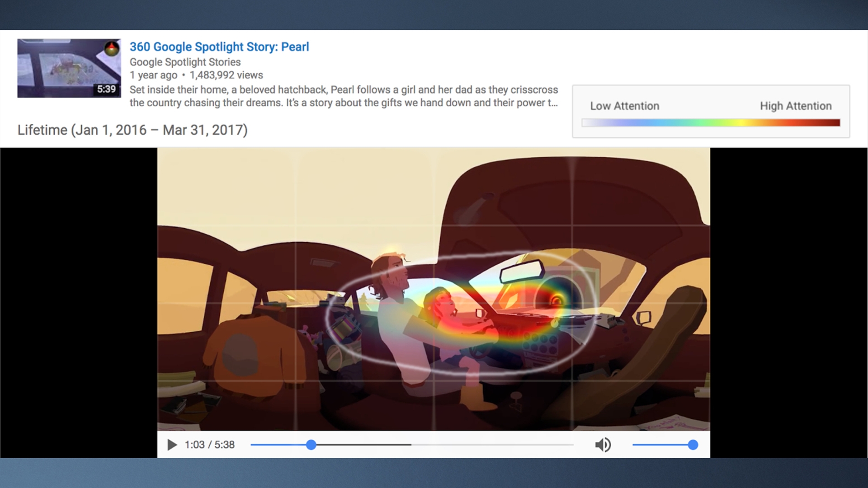Click the 'Google Spotlight Stories' channel name
The height and width of the screenshot is (488, 868).
pos(185,62)
